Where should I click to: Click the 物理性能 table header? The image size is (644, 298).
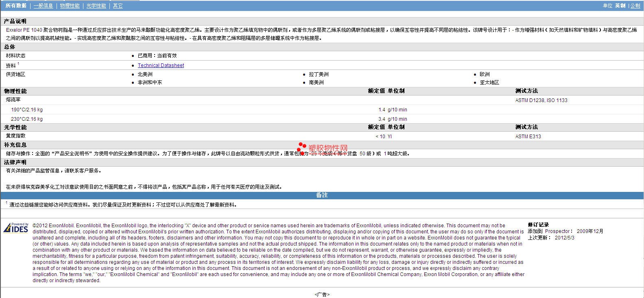tap(15, 91)
